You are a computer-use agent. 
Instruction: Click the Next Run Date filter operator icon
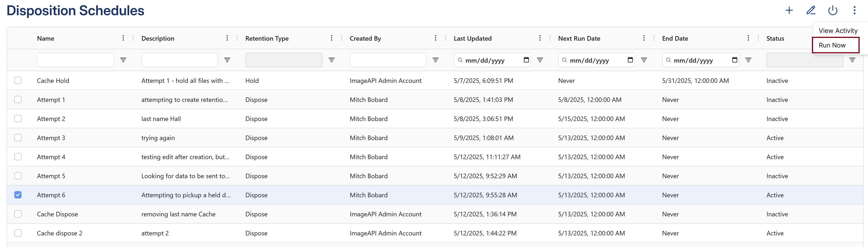pyautogui.click(x=644, y=60)
